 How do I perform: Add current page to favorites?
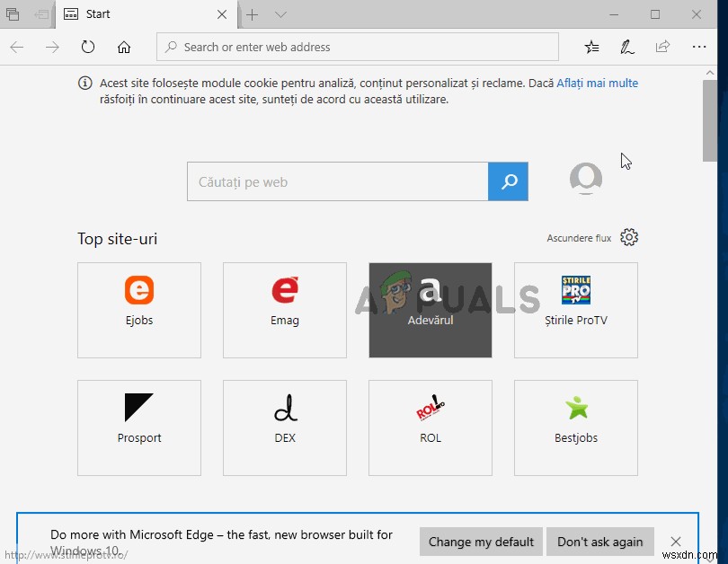point(591,47)
